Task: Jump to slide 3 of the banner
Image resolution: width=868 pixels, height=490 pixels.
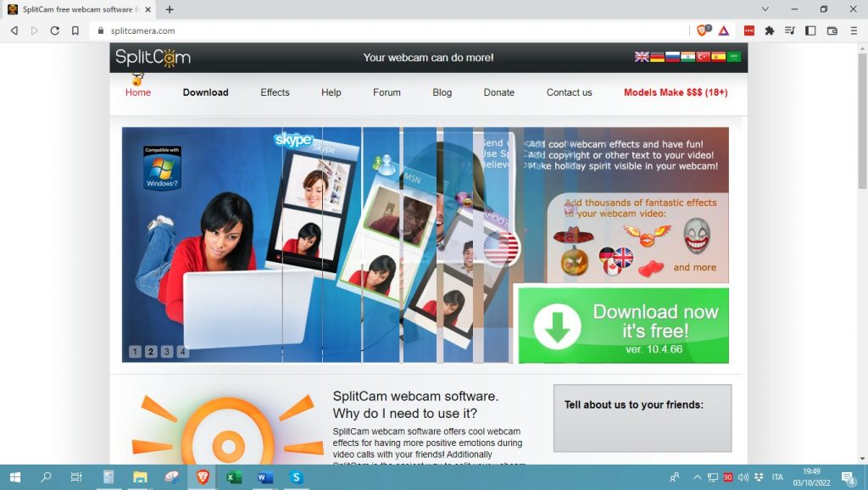Action: (167, 352)
